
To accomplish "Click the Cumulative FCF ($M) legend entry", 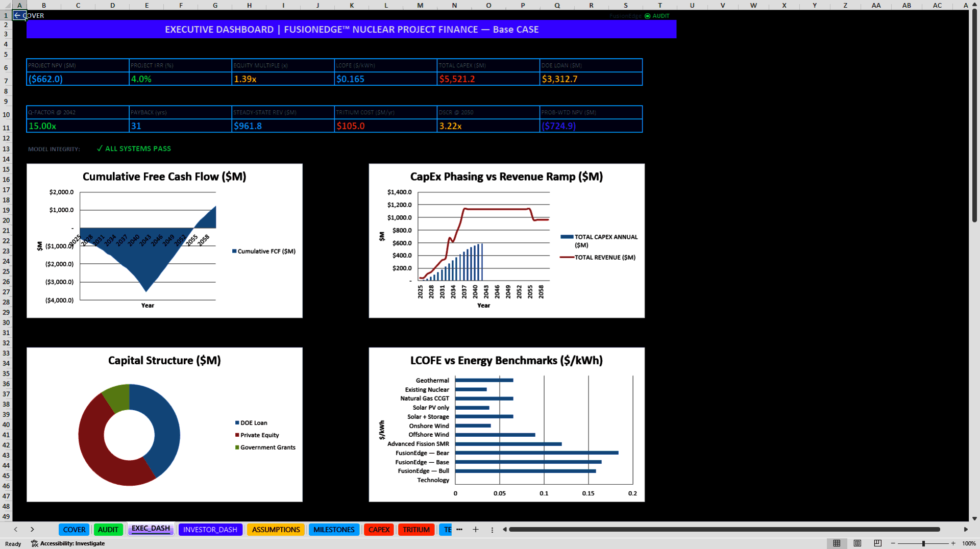I will coord(264,251).
